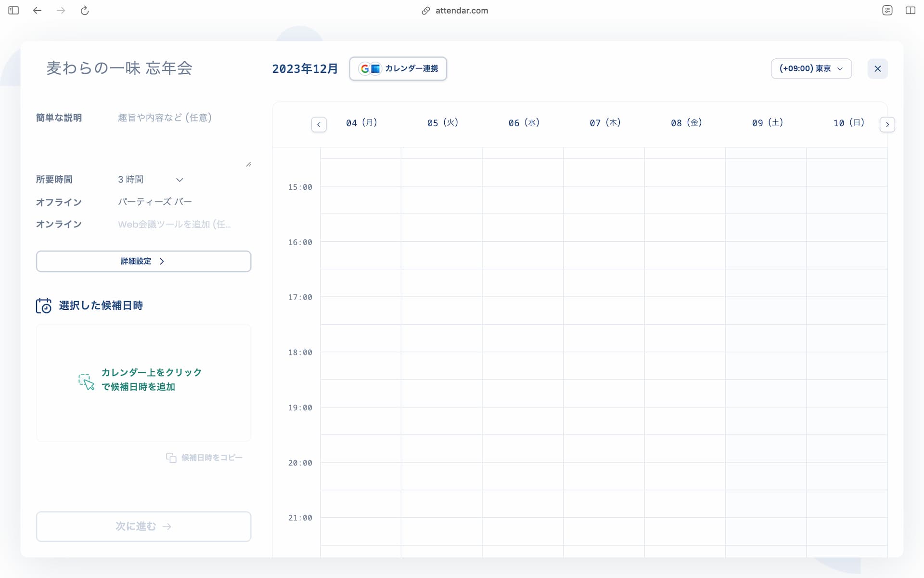Add Wednesday 06 slot at 20:00
This screenshot has width=924, height=578.
pos(523,476)
